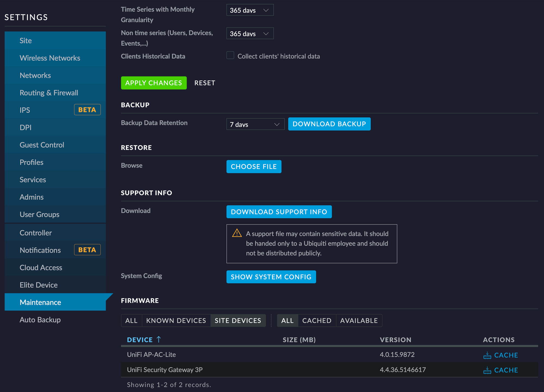Click Choose File to restore
This screenshot has height=392, width=544.
tap(254, 167)
